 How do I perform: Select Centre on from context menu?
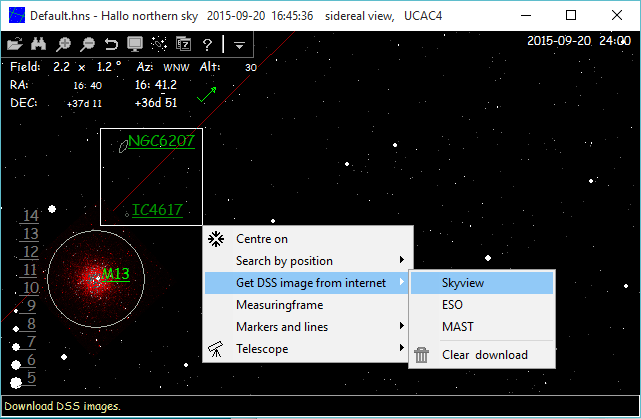point(308,239)
